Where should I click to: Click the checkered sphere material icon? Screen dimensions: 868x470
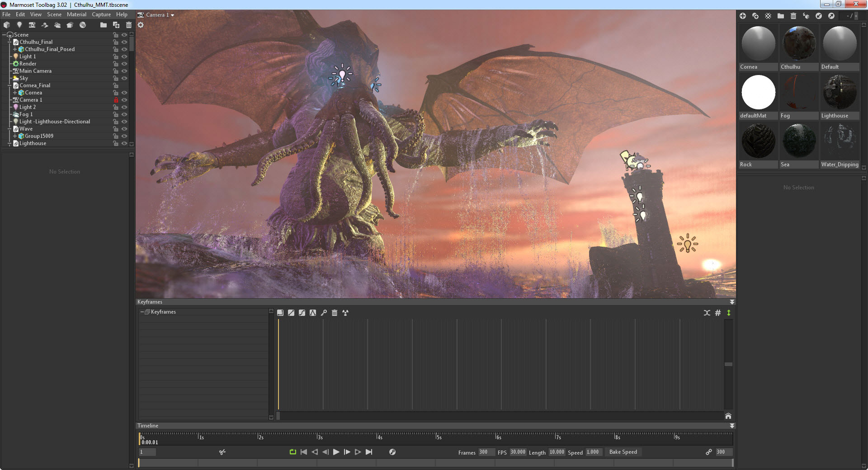pyautogui.click(x=768, y=16)
